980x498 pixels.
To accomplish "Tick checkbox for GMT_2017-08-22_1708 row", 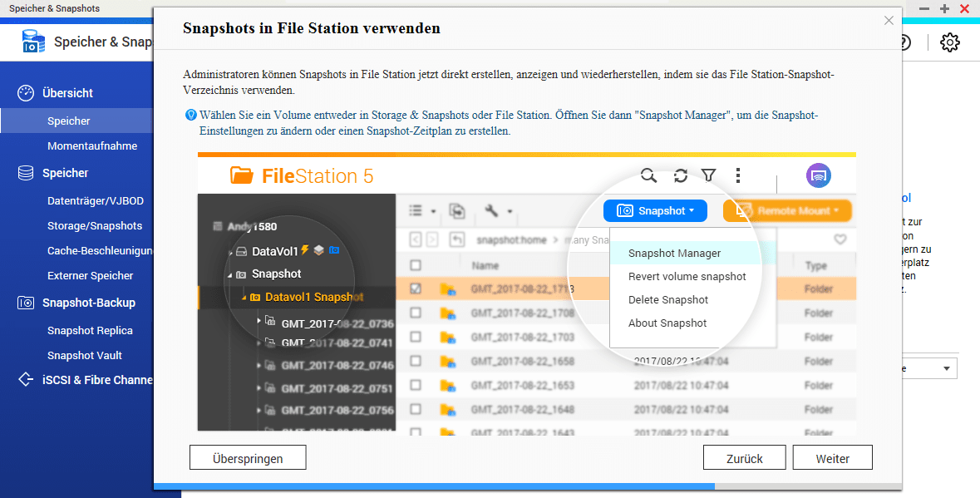I will (416, 313).
